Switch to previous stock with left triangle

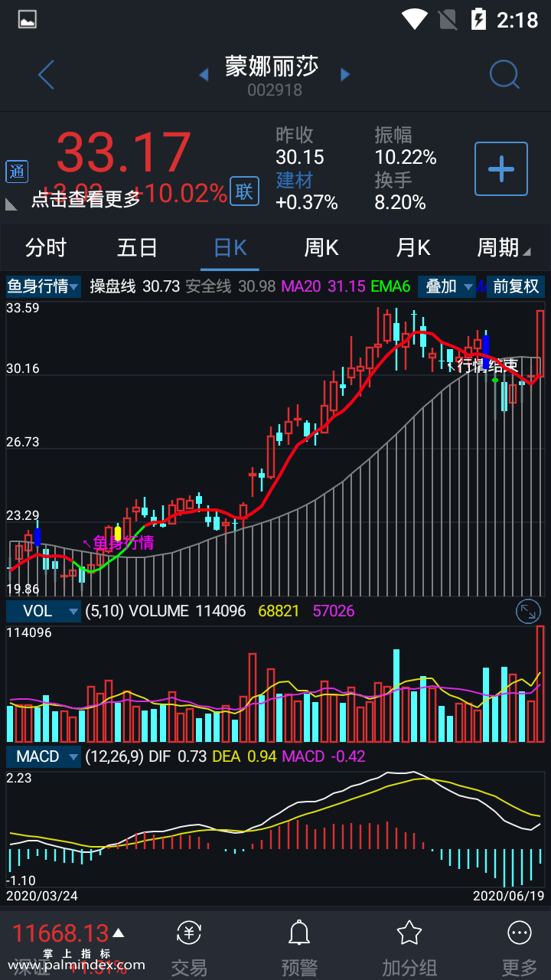pos(204,74)
